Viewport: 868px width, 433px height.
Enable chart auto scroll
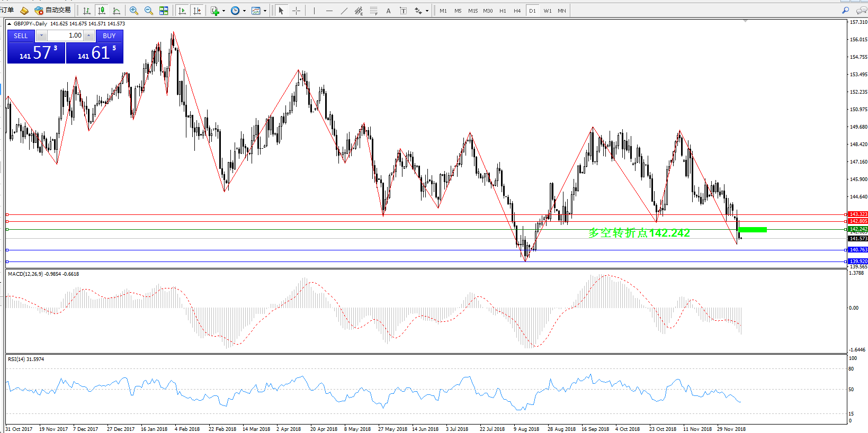[182, 11]
